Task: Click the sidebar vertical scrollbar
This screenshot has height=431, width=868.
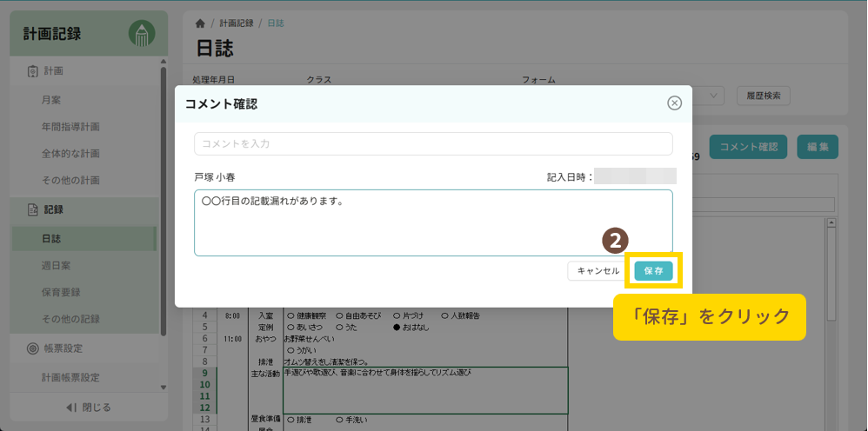Action: (x=164, y=200)
